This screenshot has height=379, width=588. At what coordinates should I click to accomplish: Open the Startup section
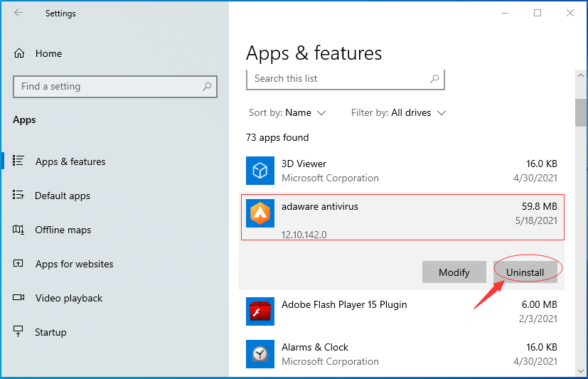50,332
